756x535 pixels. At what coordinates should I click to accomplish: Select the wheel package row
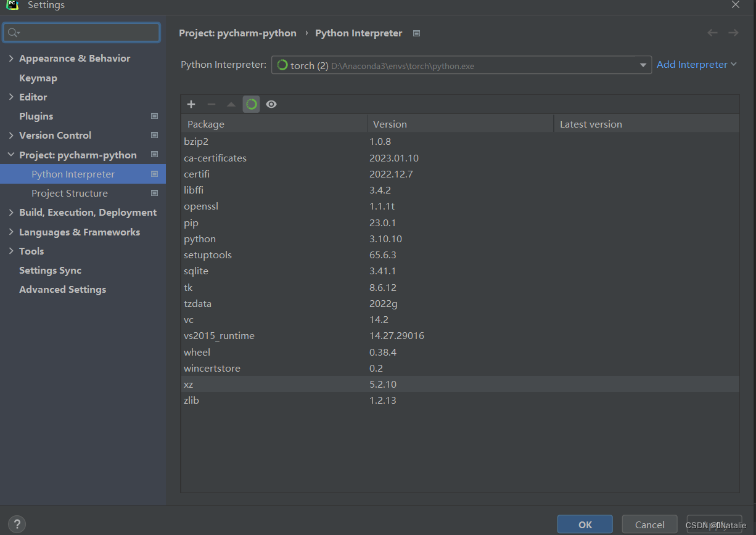[x=460, y=352]
